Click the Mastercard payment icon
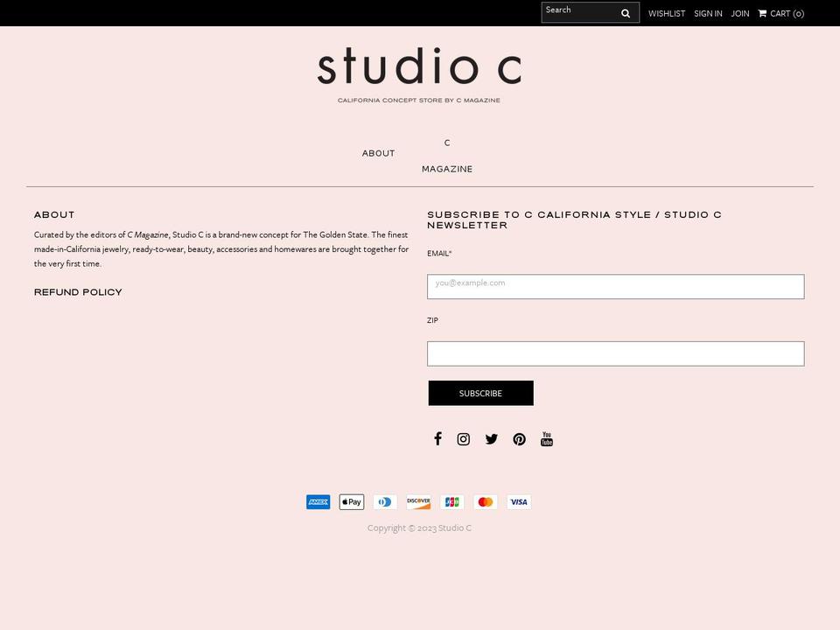This screenshot has height=630, width=840. click(486, 502)
